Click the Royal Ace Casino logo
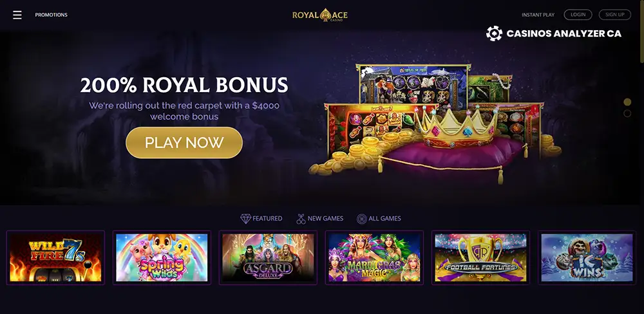644x314 pixels. coord(320,15)
